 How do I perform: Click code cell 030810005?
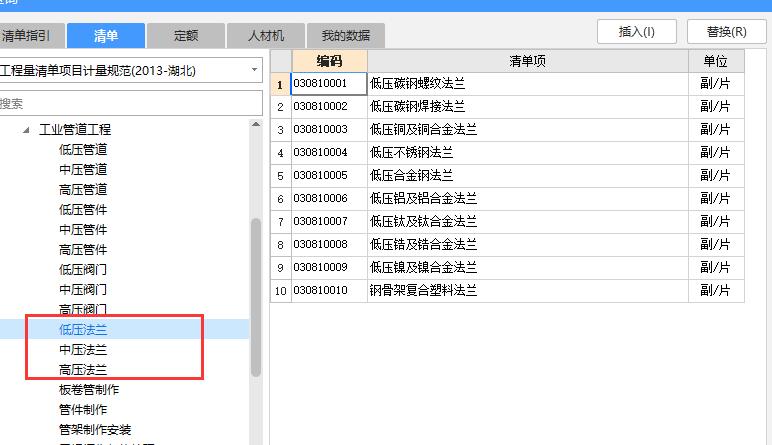pos(329,176)
